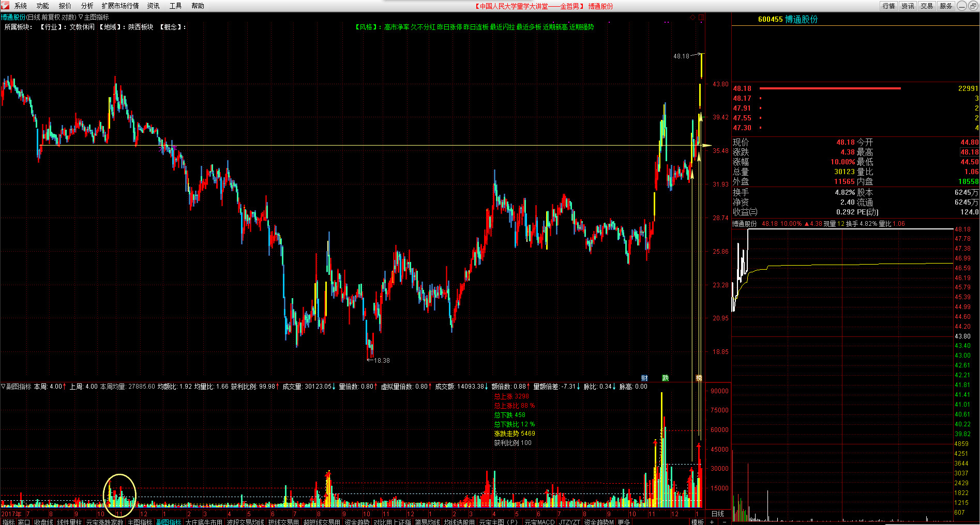Click the 48.18 high price label on chart

(x=681, y=56)
